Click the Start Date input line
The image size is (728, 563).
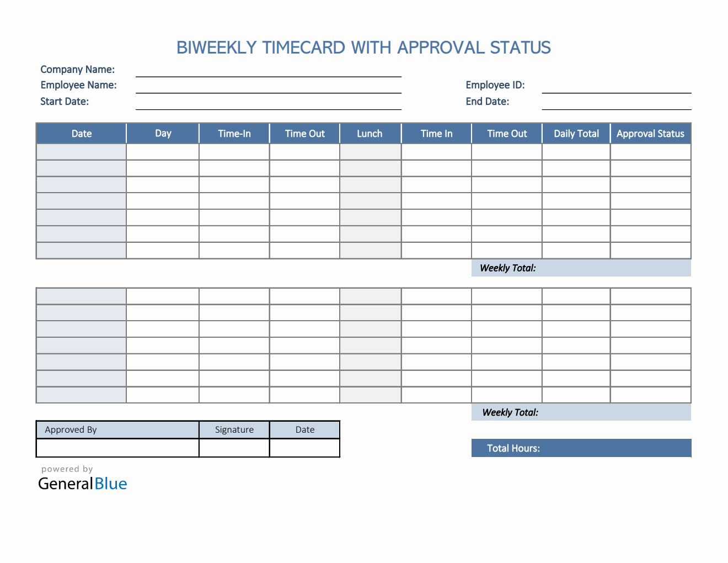pyautogui.click(x=268, y=108)
